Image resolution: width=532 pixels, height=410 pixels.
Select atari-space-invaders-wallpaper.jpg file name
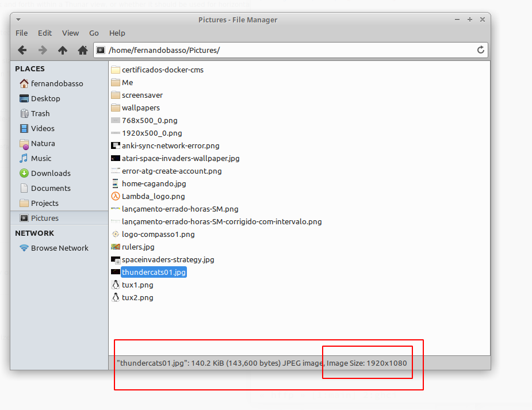pyautogui.click(x=181, y=158)
